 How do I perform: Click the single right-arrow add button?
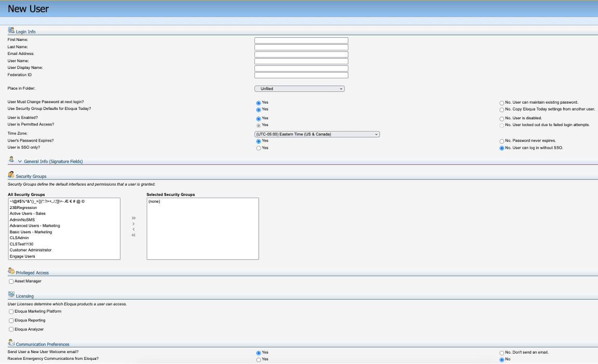click(133, 223)
